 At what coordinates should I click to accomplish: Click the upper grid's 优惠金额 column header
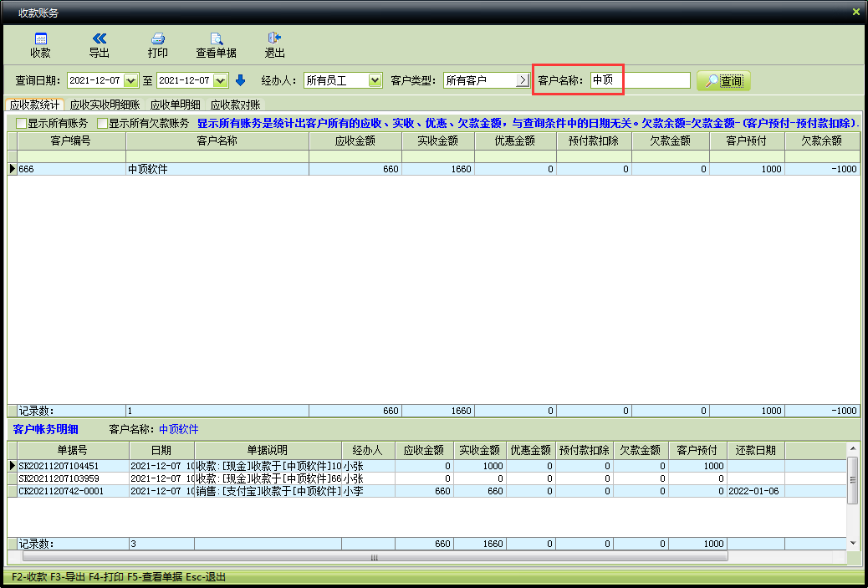515,141
